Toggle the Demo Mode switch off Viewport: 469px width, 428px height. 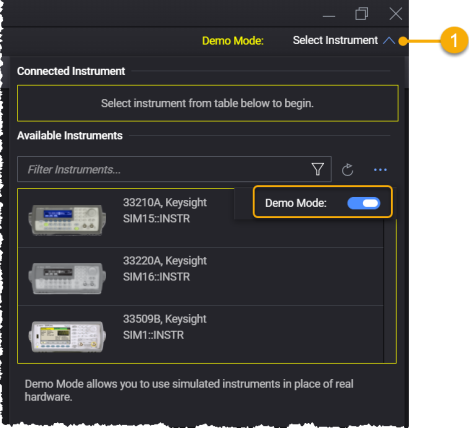[x=364, y=203]
